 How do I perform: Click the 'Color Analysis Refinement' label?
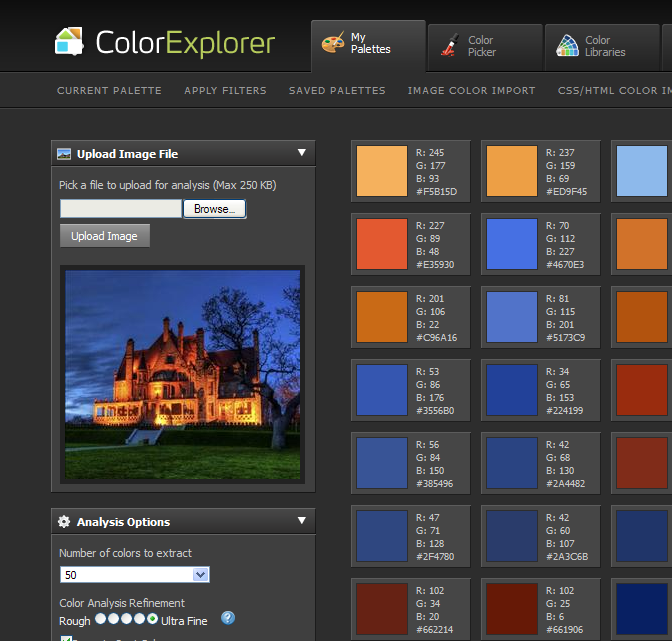pos(122,603)
